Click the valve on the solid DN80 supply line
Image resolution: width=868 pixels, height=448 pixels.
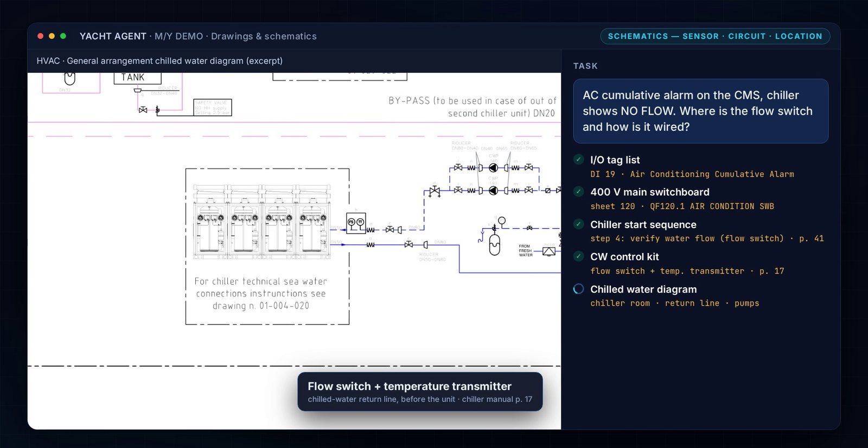pos(409,245)
